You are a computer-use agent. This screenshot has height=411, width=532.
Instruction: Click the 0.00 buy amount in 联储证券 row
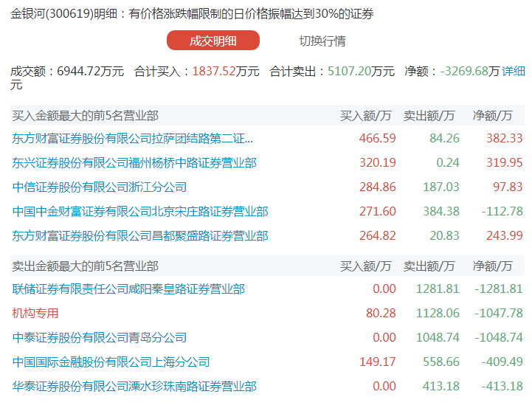[x=384, y=289]
